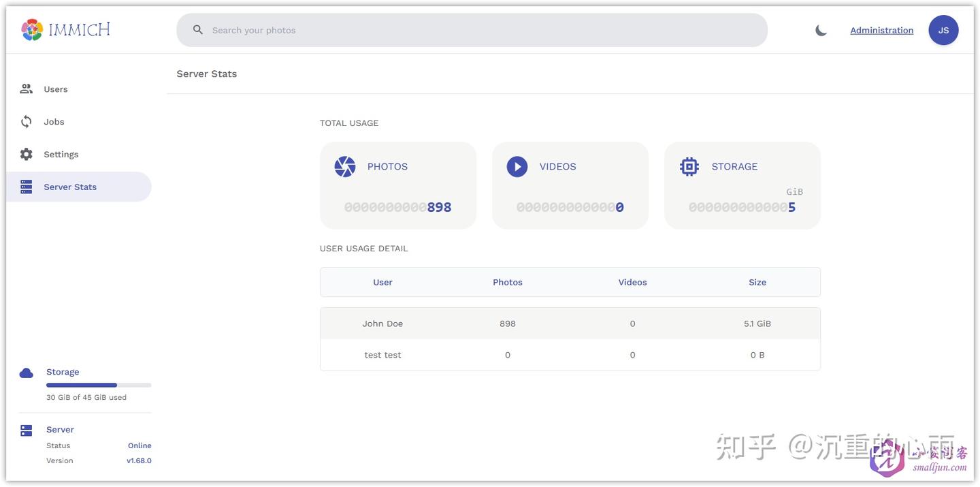The height and width of the screenshot is (487, 980).
Task: Go to Users in the sidebar
Action: [x=56, y=89]
